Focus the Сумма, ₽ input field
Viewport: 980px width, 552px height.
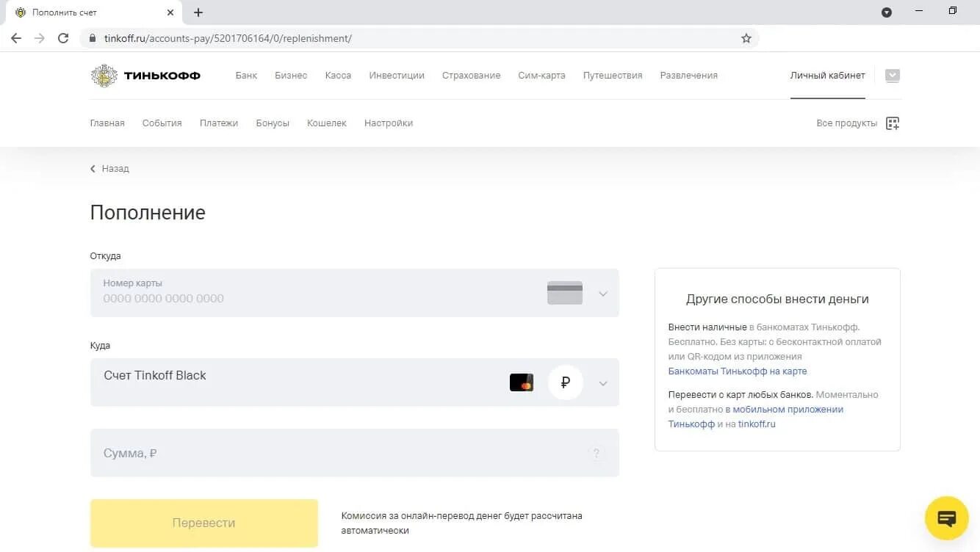click(354, 453)
